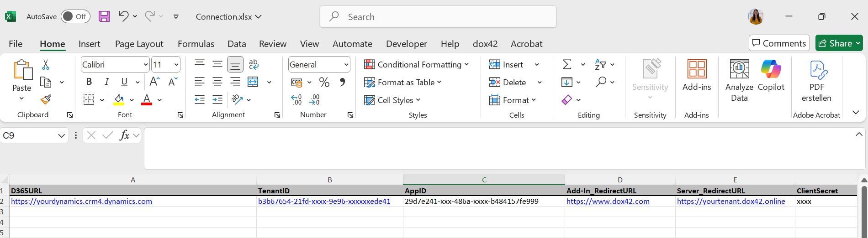Increase indent in Alignment group
The image size is (868, 238).
(x=217, y=99)
